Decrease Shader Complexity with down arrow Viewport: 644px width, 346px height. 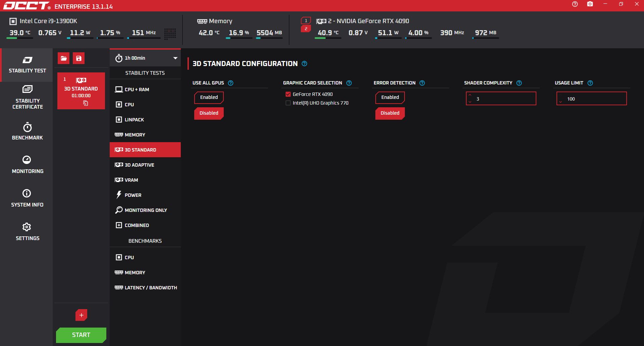tap(470, 102)
